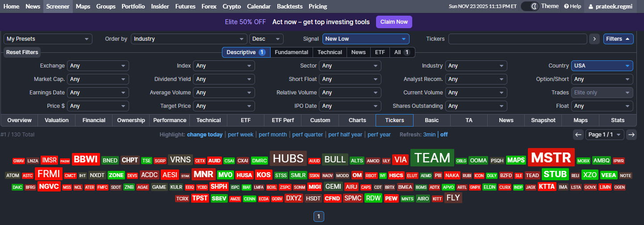Open the Crypto menu item

click(231, 6)
